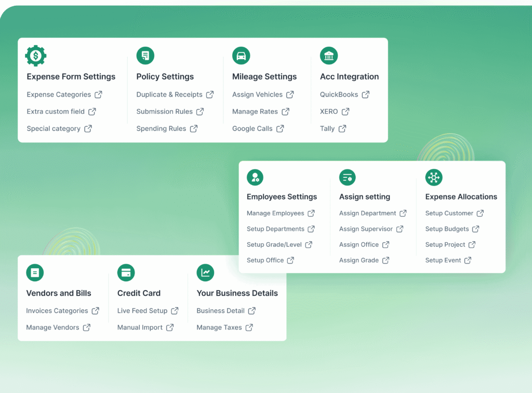Click the Mileage Settings car icon
This screenshot has width=532, height=393.
click(x=241, y=56)
